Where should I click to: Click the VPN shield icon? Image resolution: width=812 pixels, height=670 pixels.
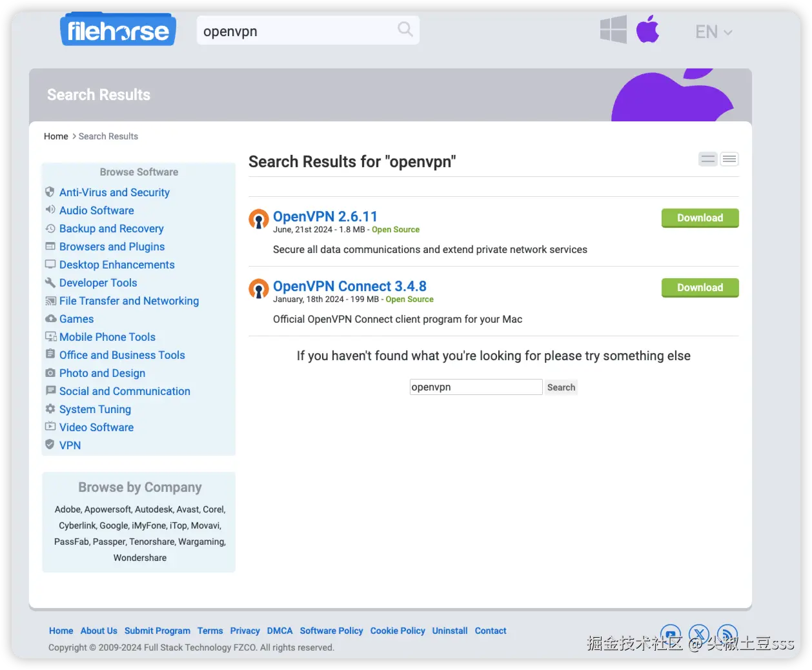coord(50,444)
